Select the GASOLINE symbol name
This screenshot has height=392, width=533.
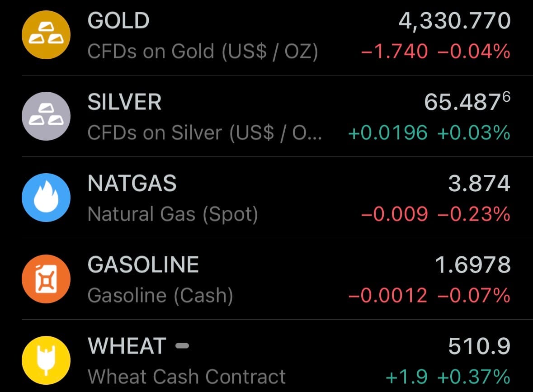[143, 265]
